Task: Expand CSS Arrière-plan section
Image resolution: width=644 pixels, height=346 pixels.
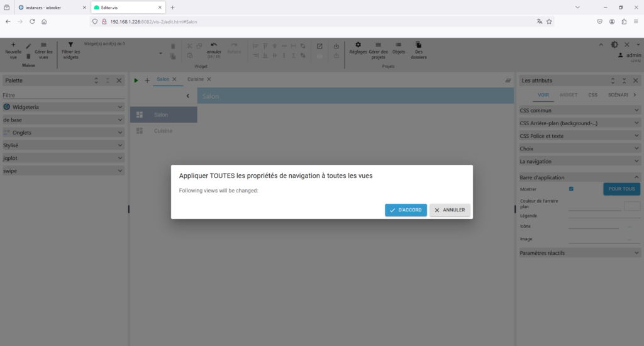Action: (579, 123)
